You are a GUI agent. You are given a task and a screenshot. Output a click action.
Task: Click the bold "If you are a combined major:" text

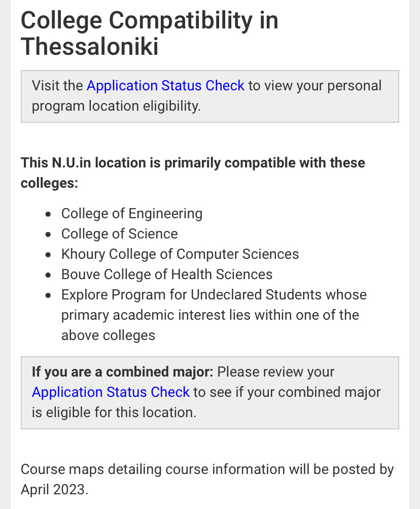(122, 371)
